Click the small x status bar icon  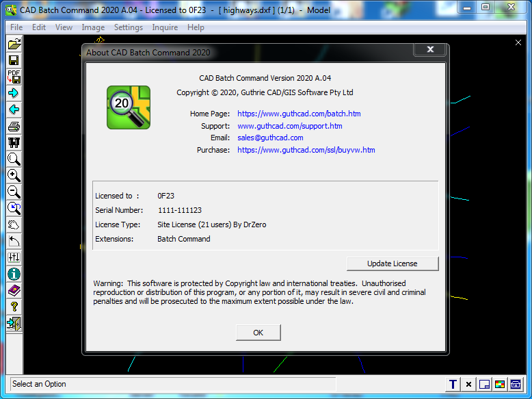pos(468,385)
